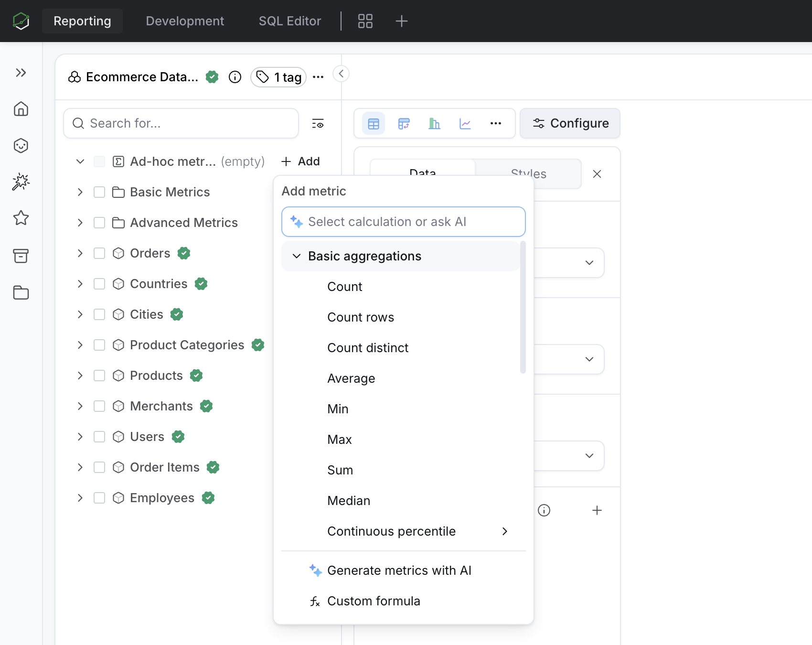Collapse the Basic aggregations group
This screenshot has height=645, width=812.
click(297, 256)
